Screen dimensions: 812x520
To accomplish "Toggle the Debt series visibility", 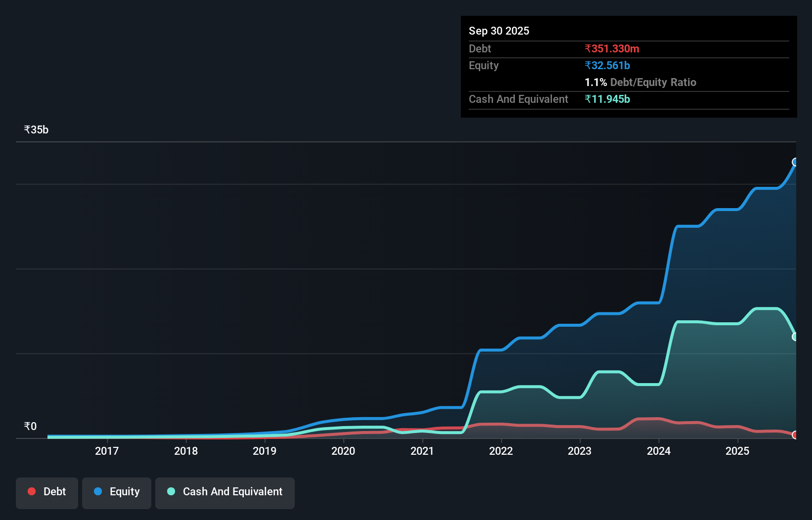I will [46, 492].
